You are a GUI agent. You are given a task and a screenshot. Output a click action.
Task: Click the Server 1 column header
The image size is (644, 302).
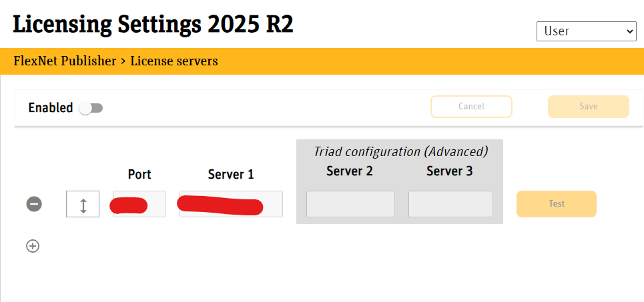(231, 175)
